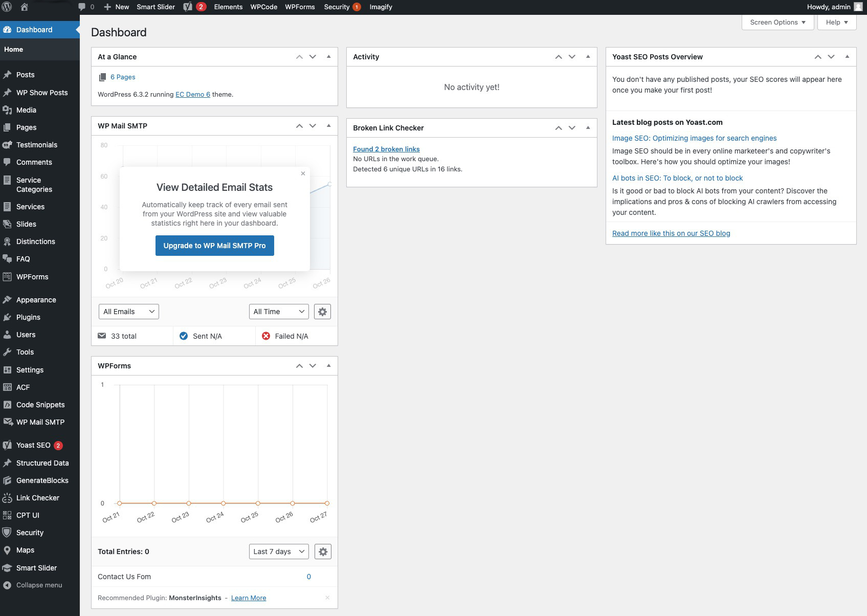
Task: Move Broken Link Checker widget down
Action: 572,128
